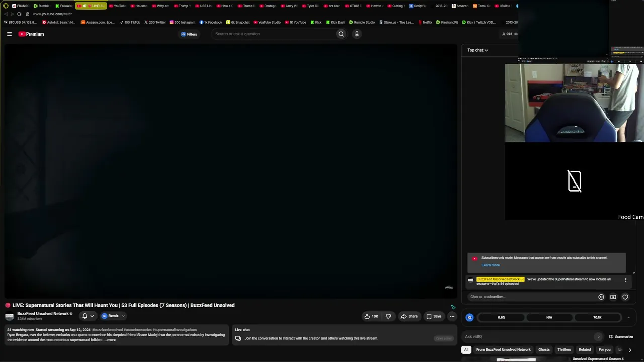Select the Ghosts filter chip

544,350
